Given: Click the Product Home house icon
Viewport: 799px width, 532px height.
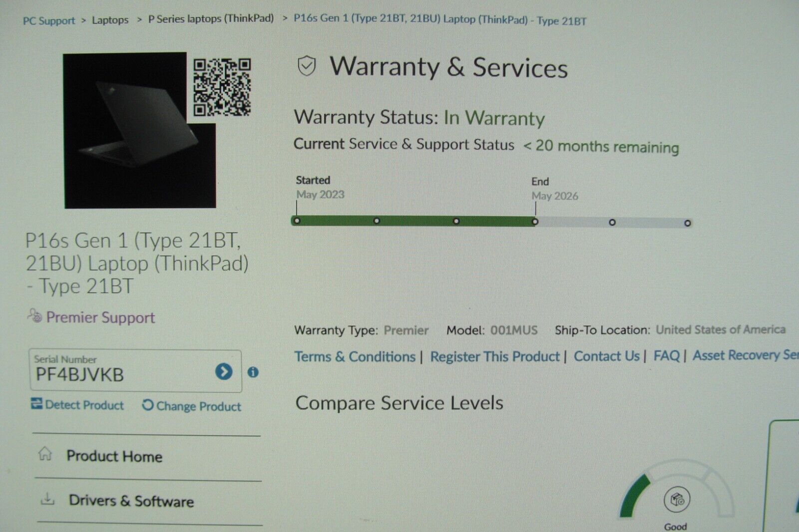Looking at the screenshot, I should 45,454.
